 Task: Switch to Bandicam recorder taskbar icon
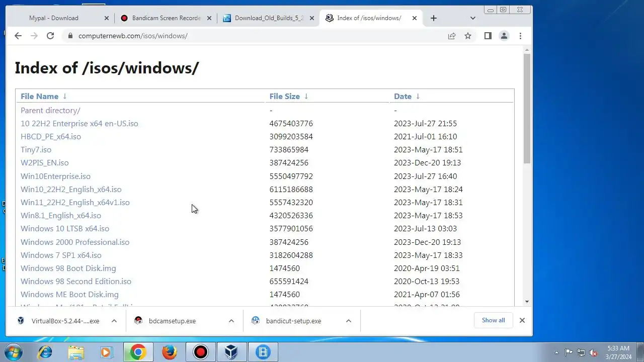201,352
